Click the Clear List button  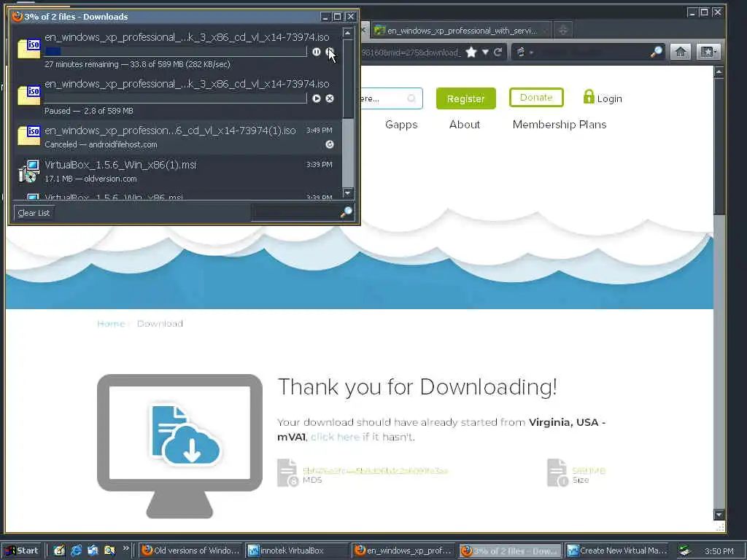34,213
